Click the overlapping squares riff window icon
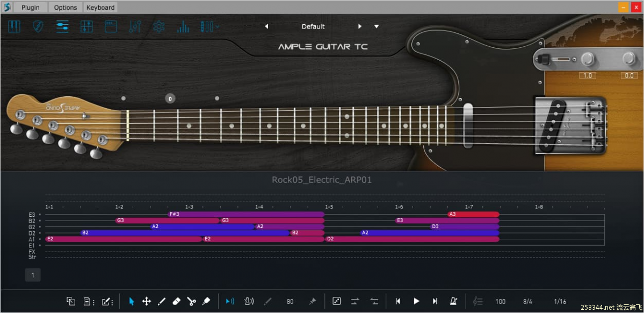The image size is (644, 313). tap(71, 302)
